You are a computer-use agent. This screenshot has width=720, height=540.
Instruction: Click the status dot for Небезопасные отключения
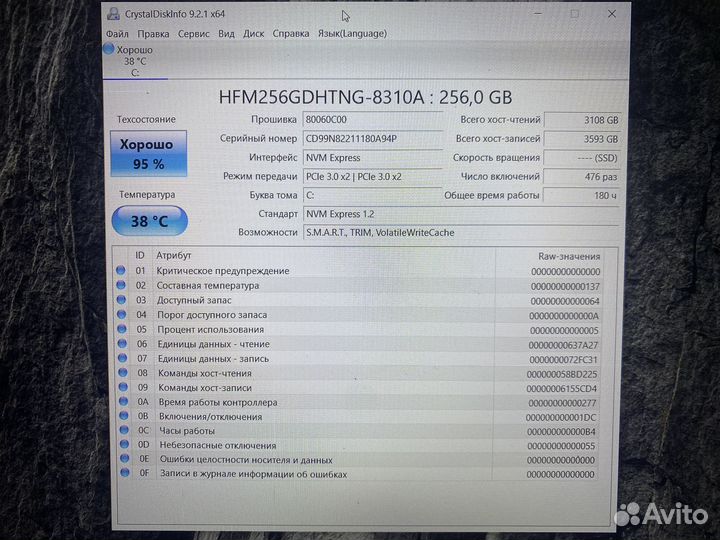(124, 444)
